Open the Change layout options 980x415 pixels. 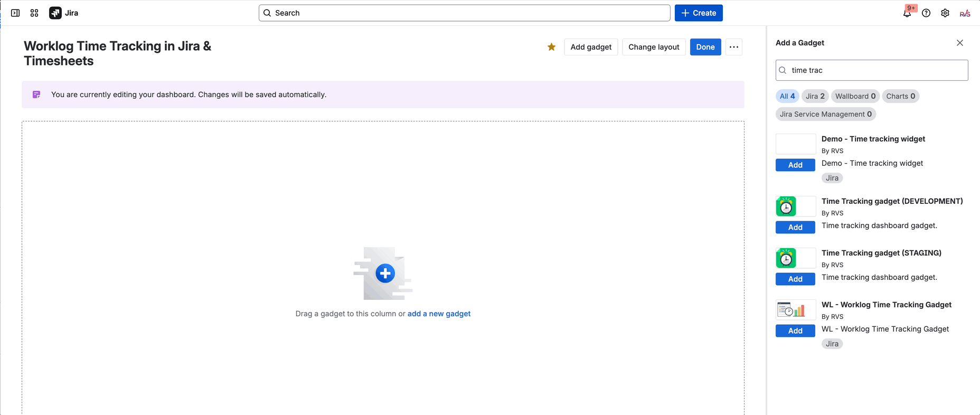(654, 47)
